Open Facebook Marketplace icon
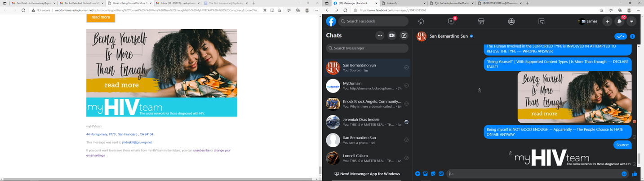The width and height of the screenshot is (644, 181). 481,21
